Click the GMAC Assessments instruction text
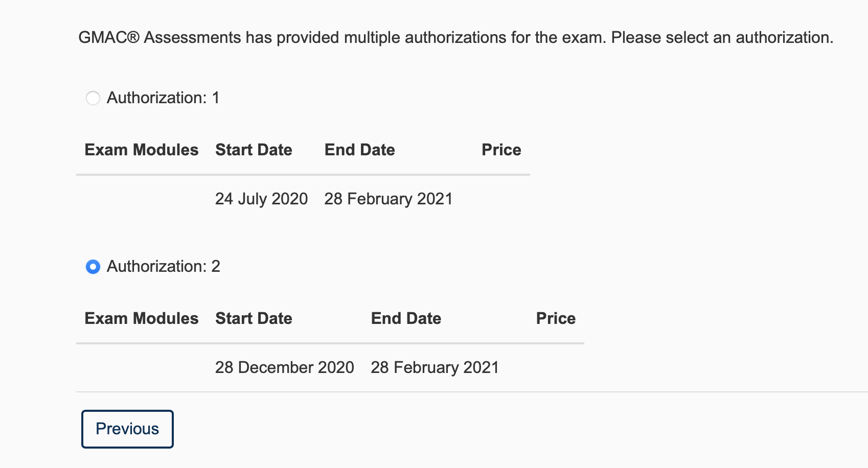Screen dimensions: 868x468 point(455,36)
